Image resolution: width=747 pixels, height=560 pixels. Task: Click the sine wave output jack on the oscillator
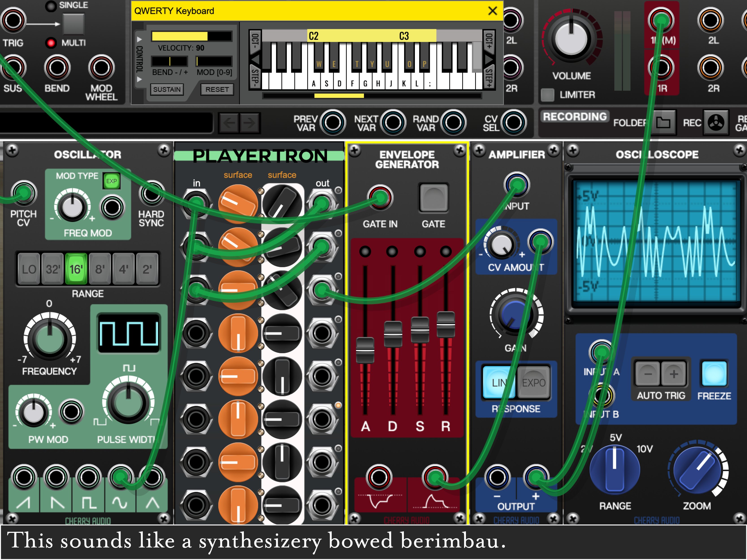pyautogui.click(x=120, y=477)
